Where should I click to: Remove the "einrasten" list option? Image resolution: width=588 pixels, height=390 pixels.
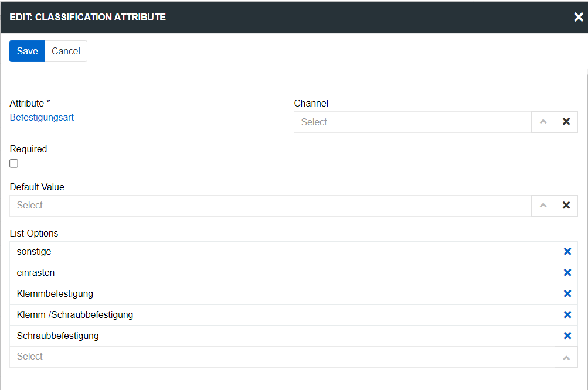tap(567, 272)
